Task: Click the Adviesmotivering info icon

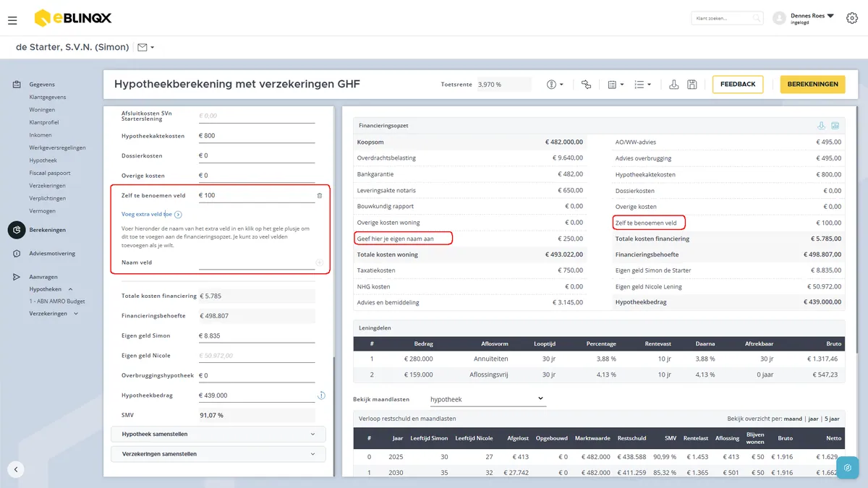Action: 16,254
